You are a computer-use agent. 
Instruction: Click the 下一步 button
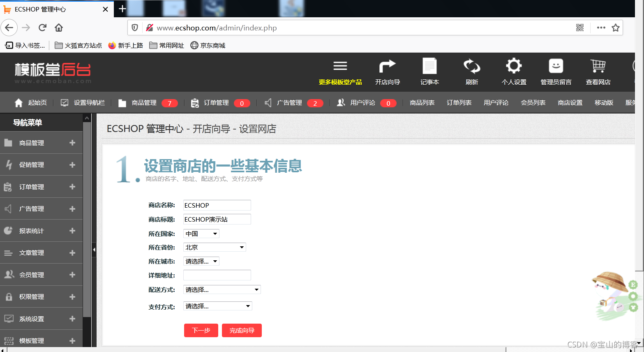coord(201,330)
